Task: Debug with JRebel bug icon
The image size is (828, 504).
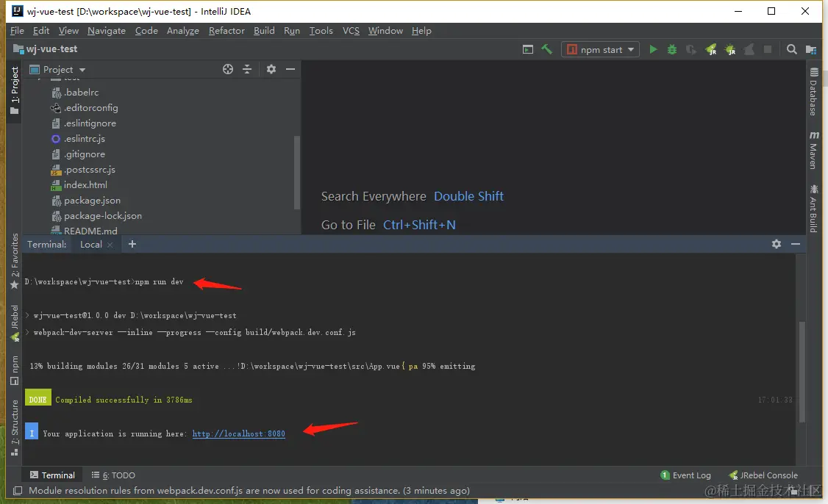Action: pyautogui.click(x=729, y=49)
